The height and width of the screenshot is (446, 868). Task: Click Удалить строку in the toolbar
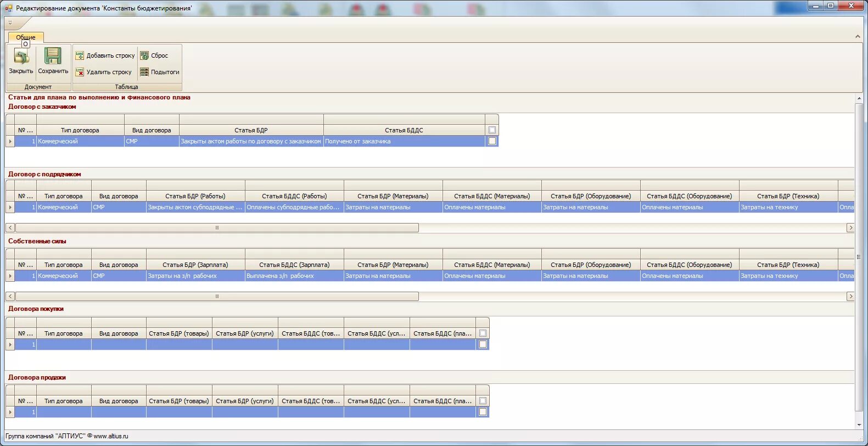coord(104,72)
